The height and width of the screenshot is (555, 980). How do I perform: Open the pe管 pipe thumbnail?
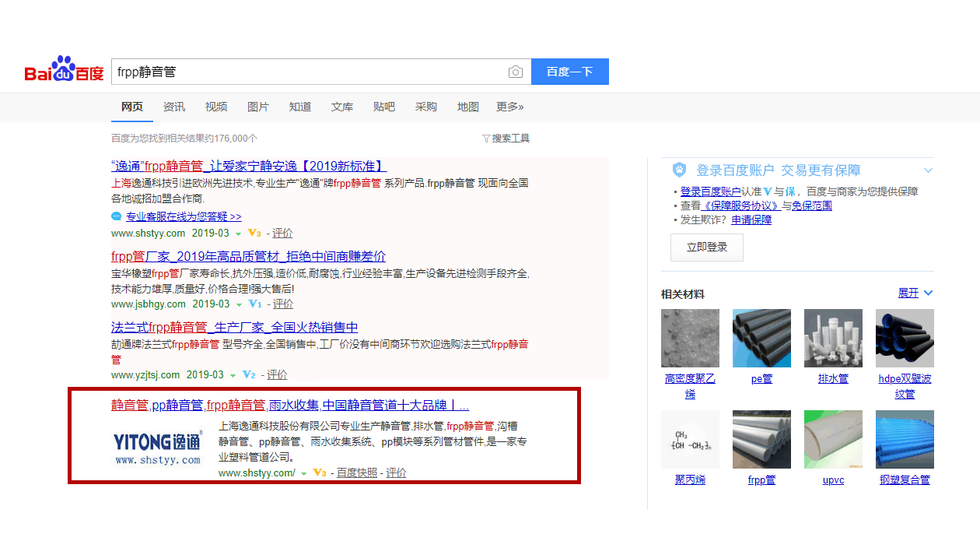761,338
